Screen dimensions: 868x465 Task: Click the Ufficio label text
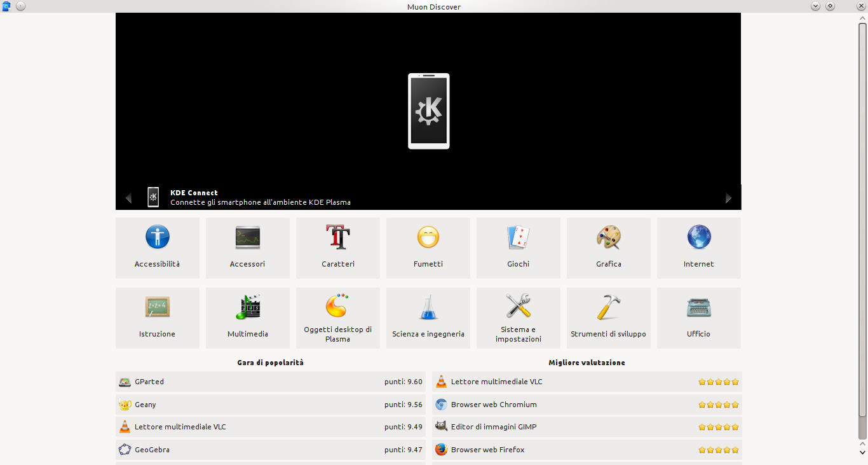[x=698, y=334]
